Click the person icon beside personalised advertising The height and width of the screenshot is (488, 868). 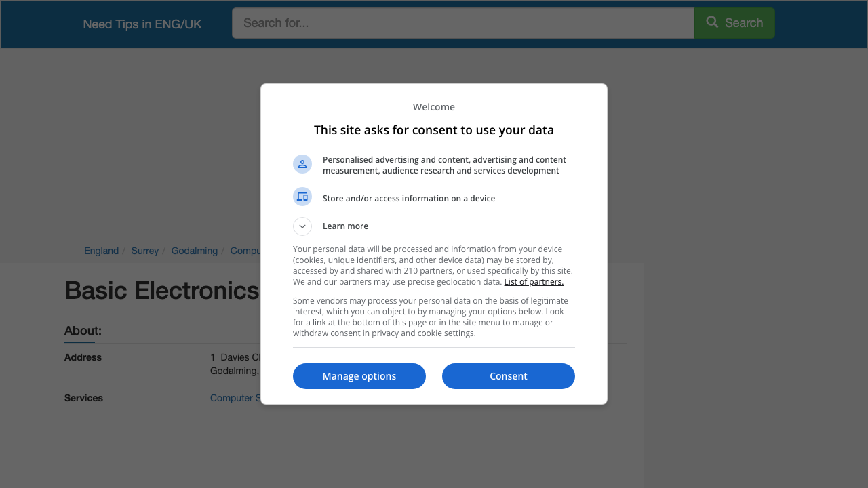302,163
